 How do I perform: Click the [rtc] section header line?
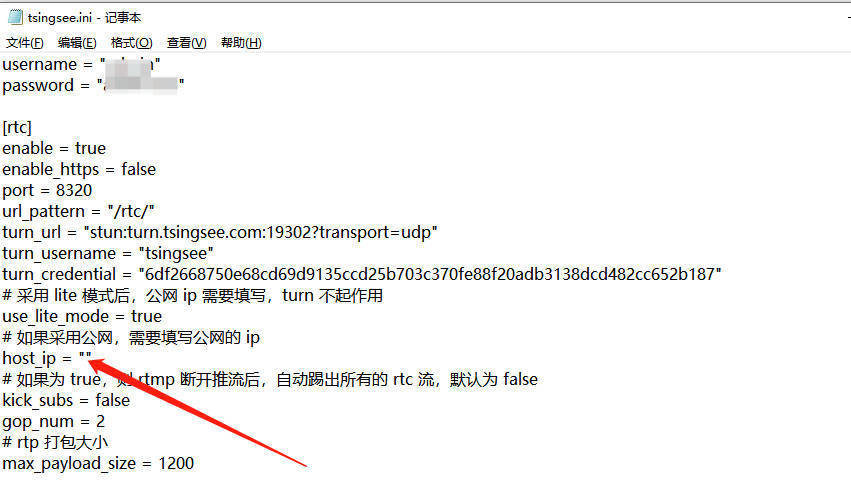[x=17, y=127]
